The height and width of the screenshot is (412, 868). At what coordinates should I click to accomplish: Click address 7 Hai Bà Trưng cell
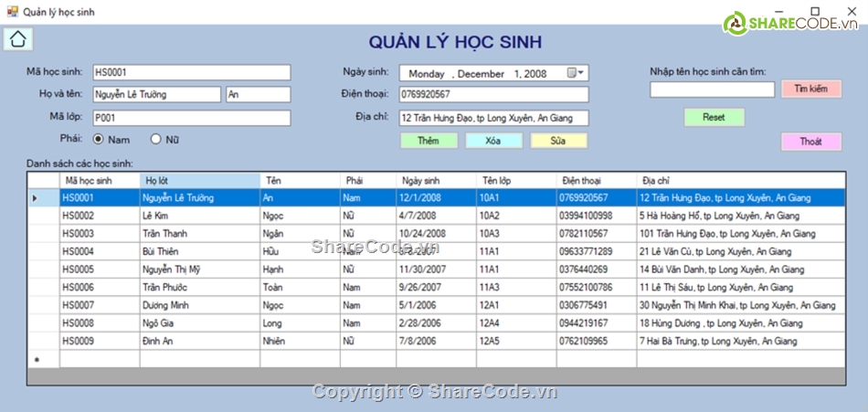(x=741, y=341)
